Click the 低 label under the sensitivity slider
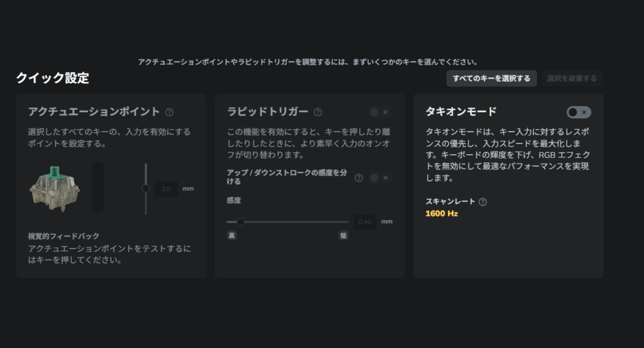 343,235
